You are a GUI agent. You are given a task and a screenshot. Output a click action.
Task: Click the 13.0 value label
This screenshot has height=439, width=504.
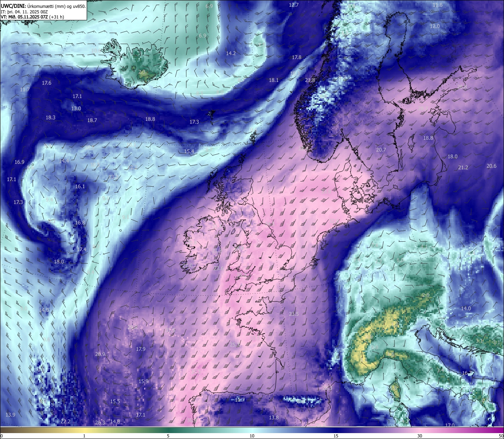tap(76, 109)
